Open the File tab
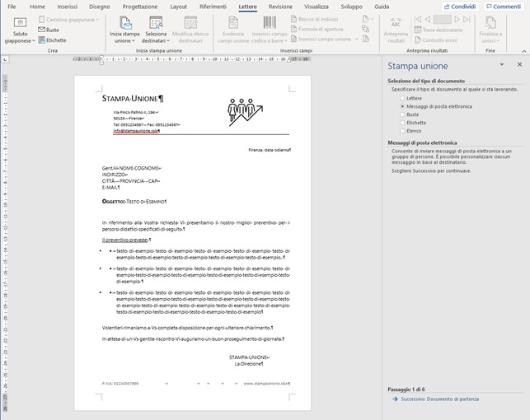530x420 pixels. point(12,7)
